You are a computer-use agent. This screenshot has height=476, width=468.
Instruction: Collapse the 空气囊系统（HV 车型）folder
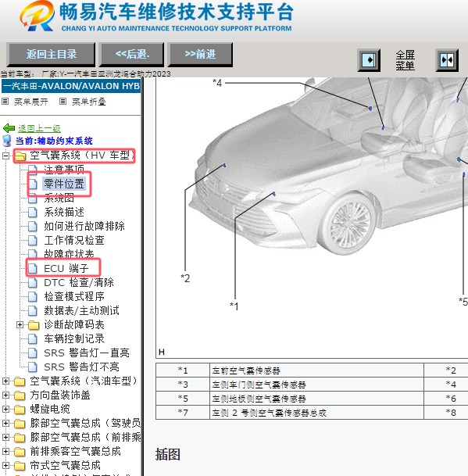(x=5, y=156)
